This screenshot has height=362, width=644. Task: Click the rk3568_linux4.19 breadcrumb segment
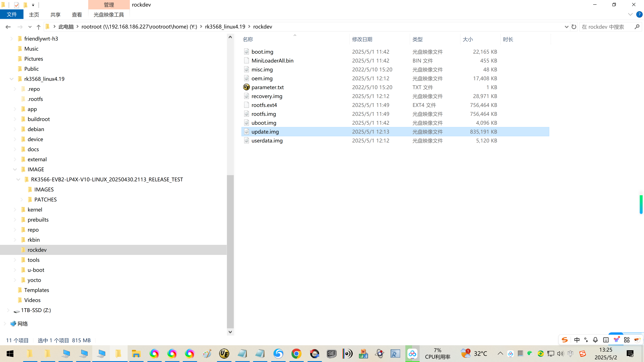[x=225, y=27]
